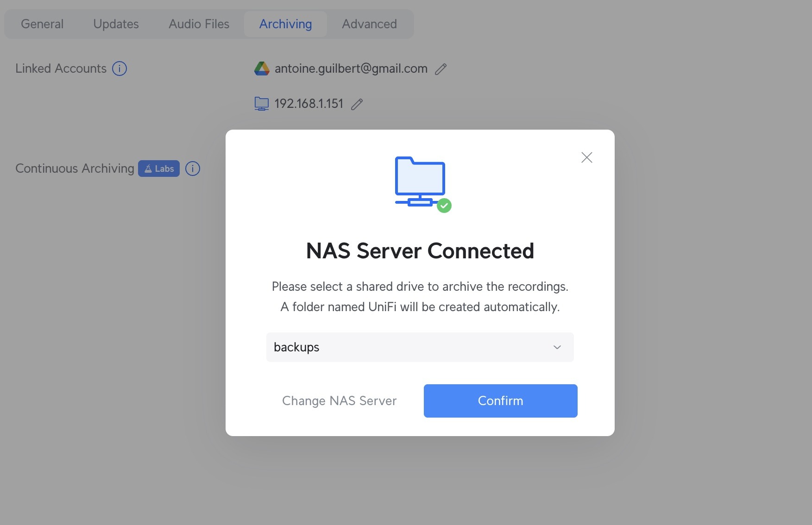Image resolution: width=812 pixels, height=525 pixels.
Task: Confirm the shared drive selection
Action: point(500,401)
